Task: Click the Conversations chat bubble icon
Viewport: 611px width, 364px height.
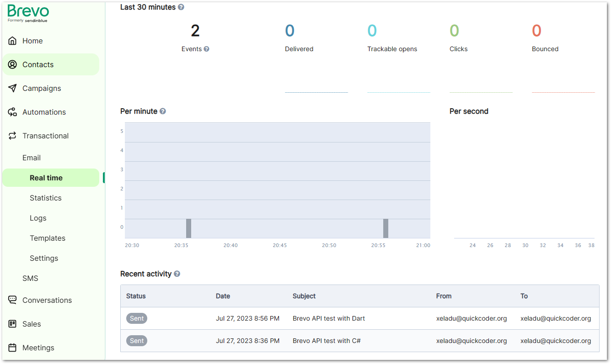Action: tap(12, 300)
